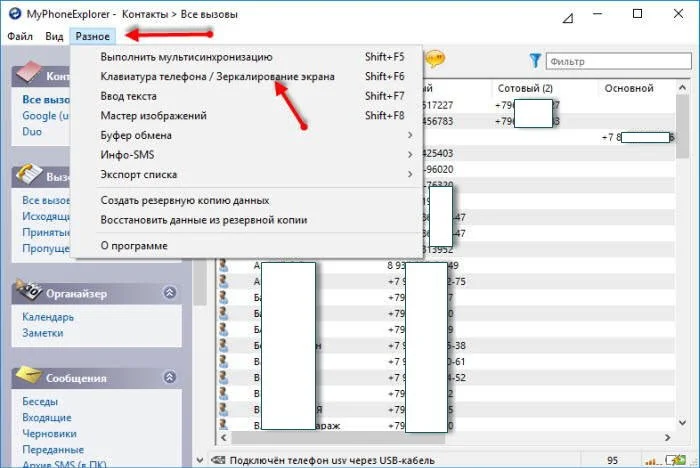Click contact icon of row ending 4-52
This screenshot has height=468, width=700.
223,377
